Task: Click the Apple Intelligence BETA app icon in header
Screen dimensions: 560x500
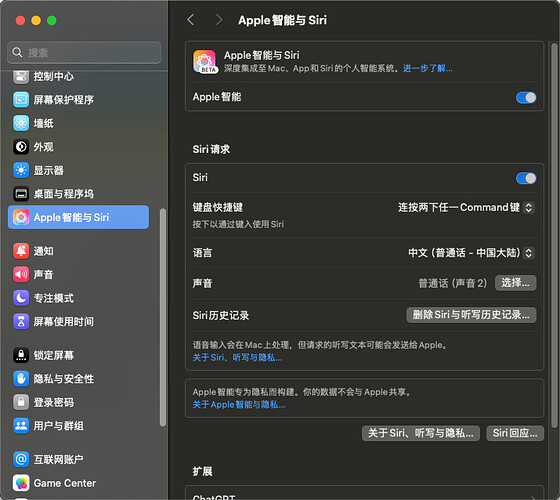Action: pyautogui.click(x=205, y=61)
